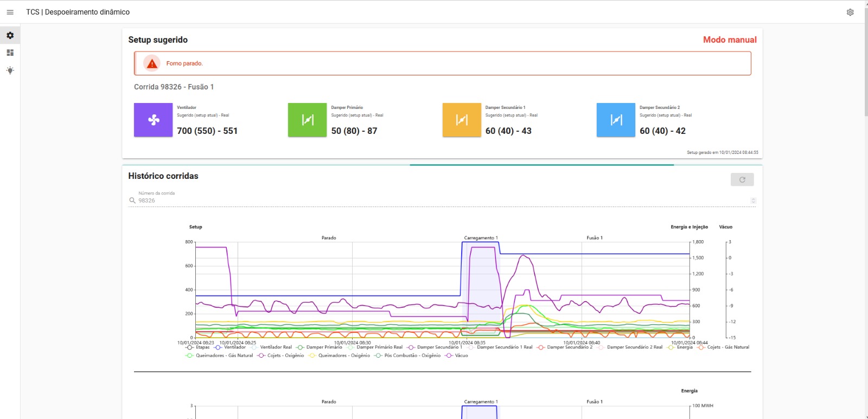Viewport: 868px width, 419px height.
Task: Click the 'Energia e Injeção' axis title
Action: click(x=689, y=227)
